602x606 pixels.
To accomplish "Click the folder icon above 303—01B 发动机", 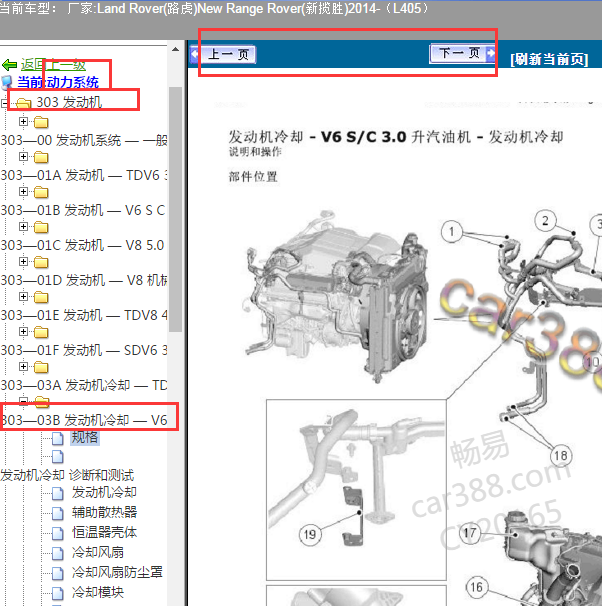I will click(41, 192).
